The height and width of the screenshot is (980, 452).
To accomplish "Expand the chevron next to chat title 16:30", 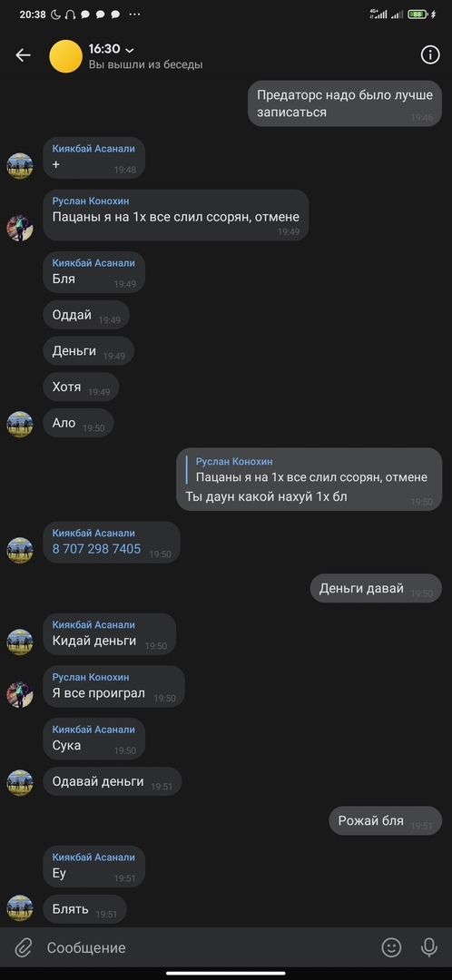I will click(130, 49).
